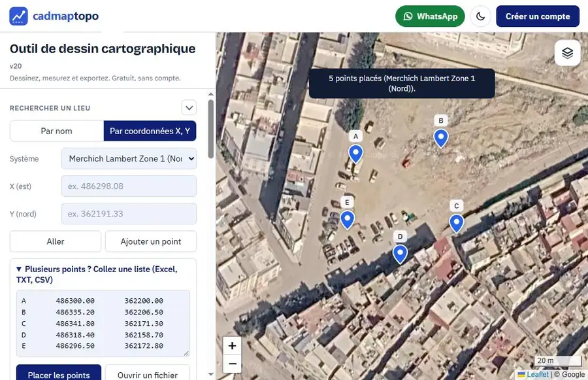The width and height of the screenshot is (588, 380).
Task: Click the sidebar scroll down arrow
Action: [211, 374]
